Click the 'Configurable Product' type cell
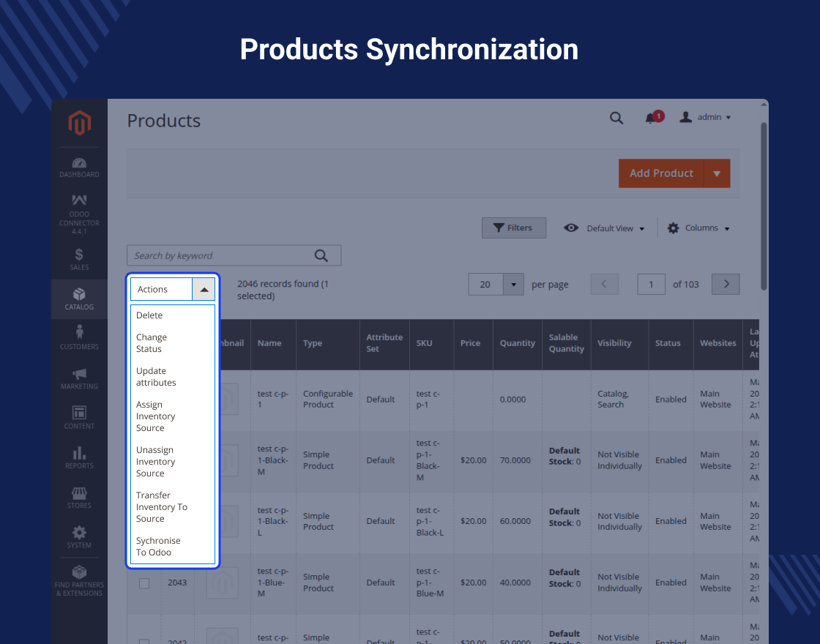This screenshot has width=820, height=644. click(x=328, y=400)
